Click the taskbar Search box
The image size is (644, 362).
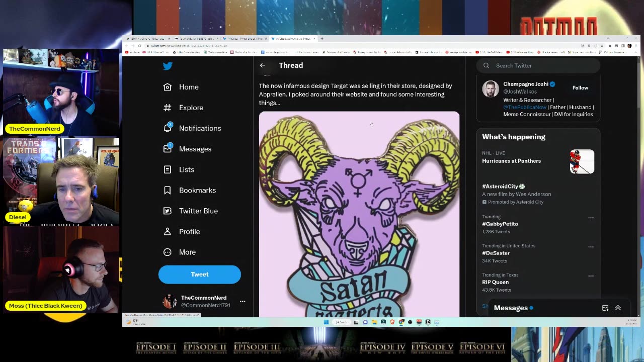(342, 322)
